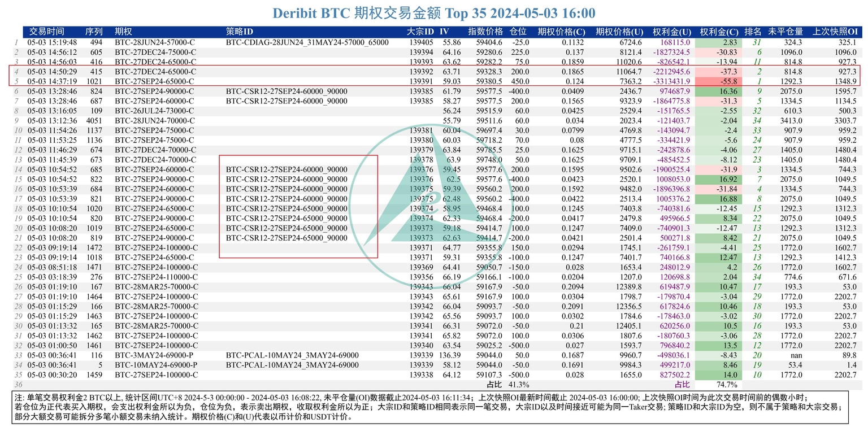This screenshot has height=427, width=868.
Task: Click block trade ID 139391
Action: tap(421, 81)
